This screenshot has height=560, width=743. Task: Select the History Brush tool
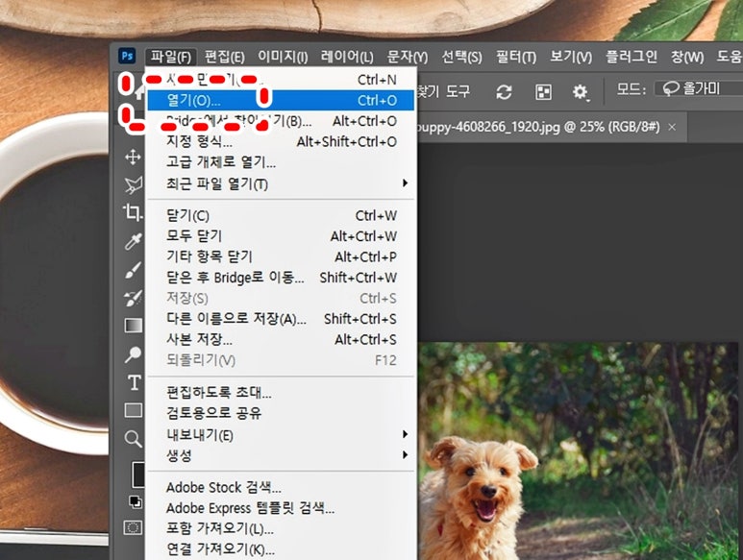pyautogui.click(x=134, y=298)
